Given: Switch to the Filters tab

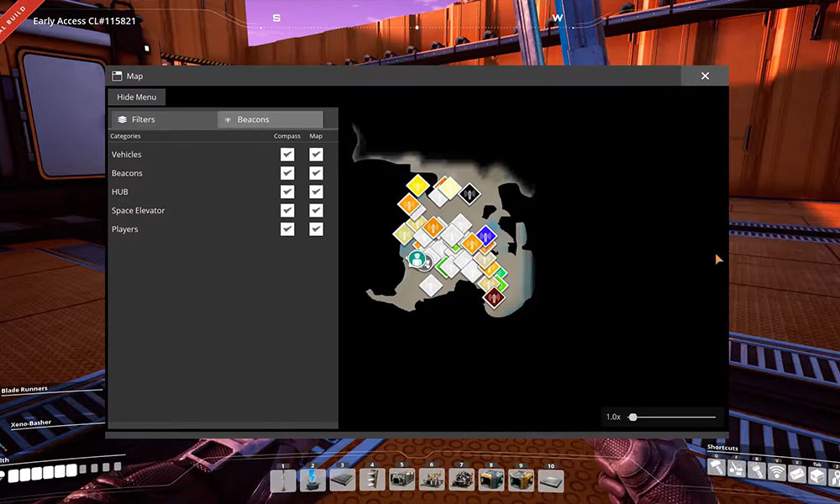Looking at the screenshot, I should (164, 119).
